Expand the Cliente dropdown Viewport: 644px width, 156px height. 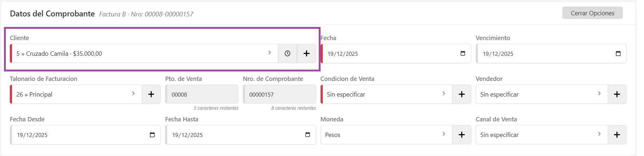click(x=145, y=54)
